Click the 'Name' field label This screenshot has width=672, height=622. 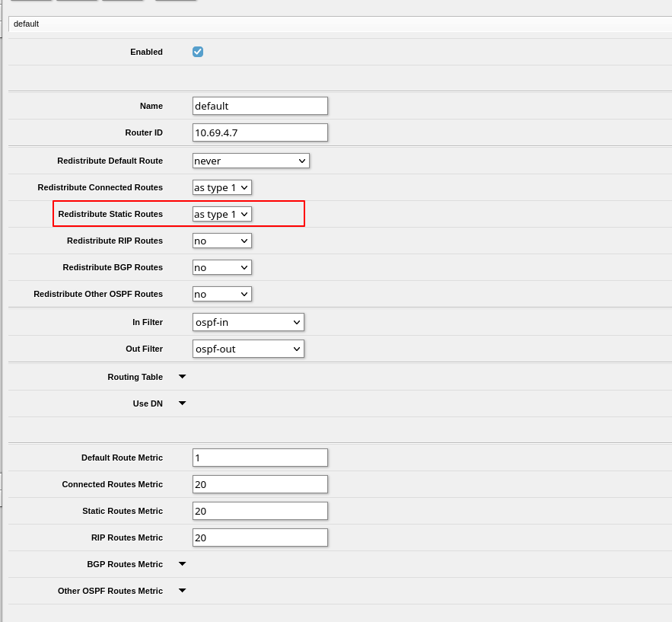151,106
